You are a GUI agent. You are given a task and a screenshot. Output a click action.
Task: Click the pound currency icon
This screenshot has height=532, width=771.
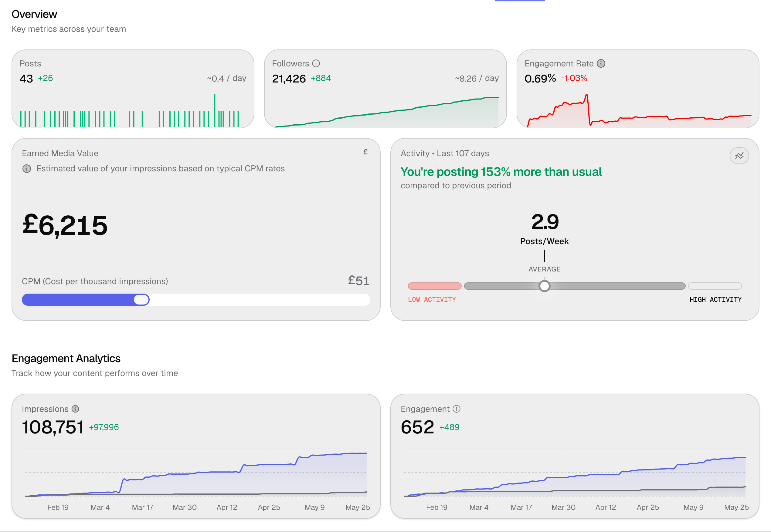(365, 152)
